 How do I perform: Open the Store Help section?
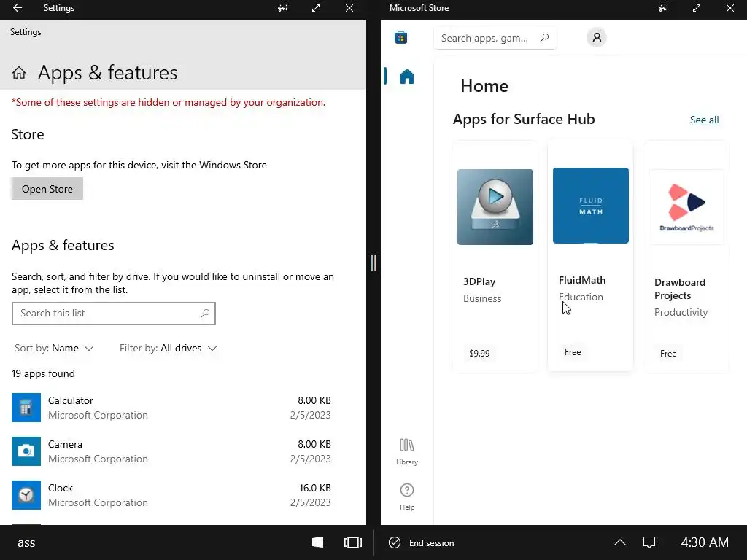407,497
